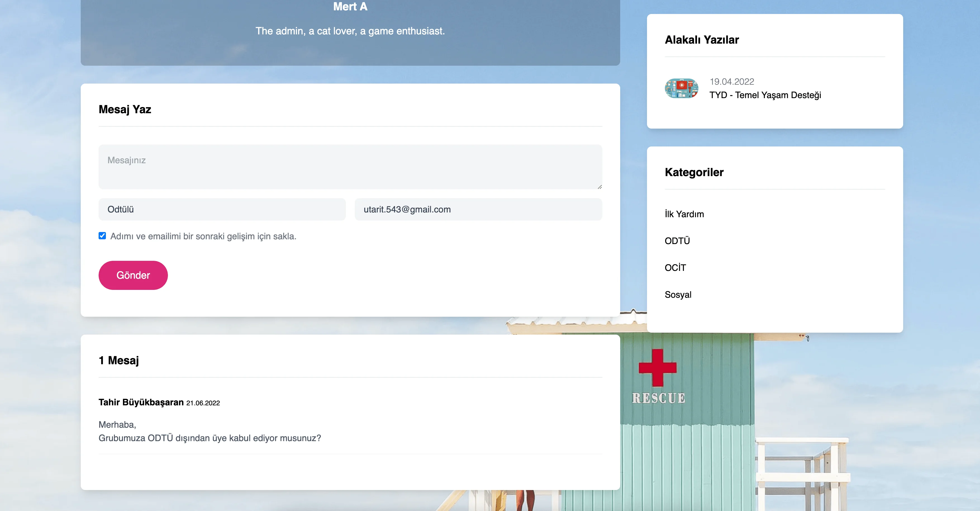Click the Mesajınız message textarea
The height and width of the screenshot is (511, 980).
pos(350,167)
